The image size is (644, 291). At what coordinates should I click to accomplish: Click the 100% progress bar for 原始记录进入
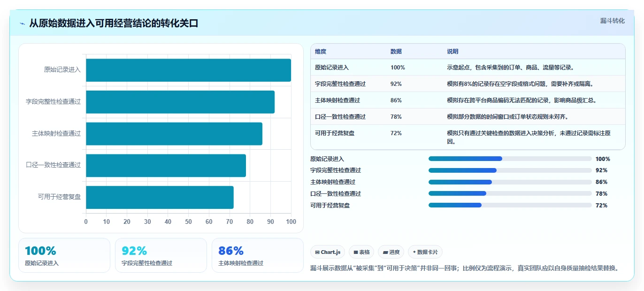pyautogui.click(x=510, y=159)
